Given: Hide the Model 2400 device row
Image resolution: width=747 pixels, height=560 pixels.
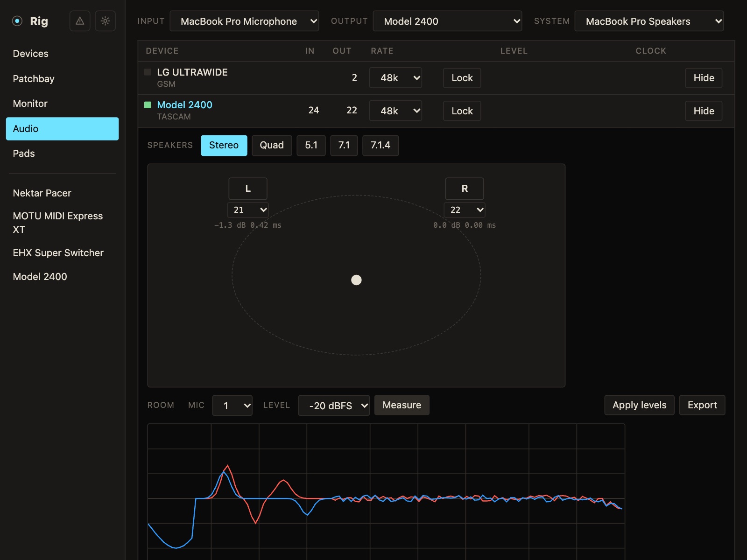Looking at the screenshot, I should pyautogui.click(x=704, y=111).
